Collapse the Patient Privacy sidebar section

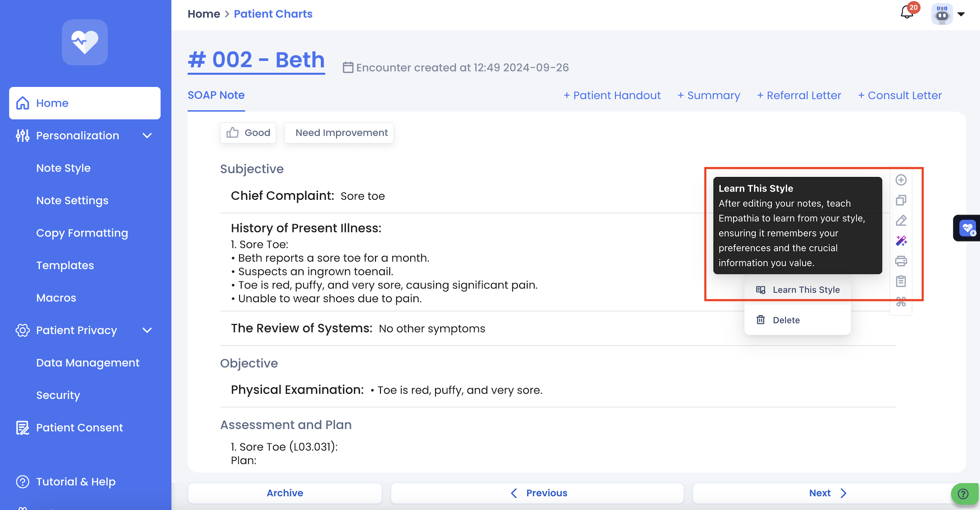click(x=147, y=330)
